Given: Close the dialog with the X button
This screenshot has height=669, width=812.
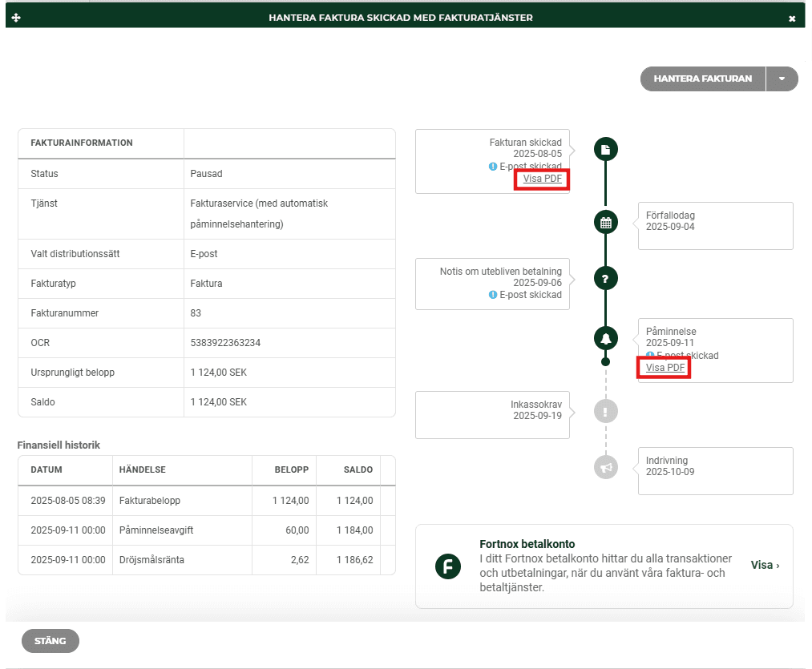Looking at the screenshot, I should (792, 18).
